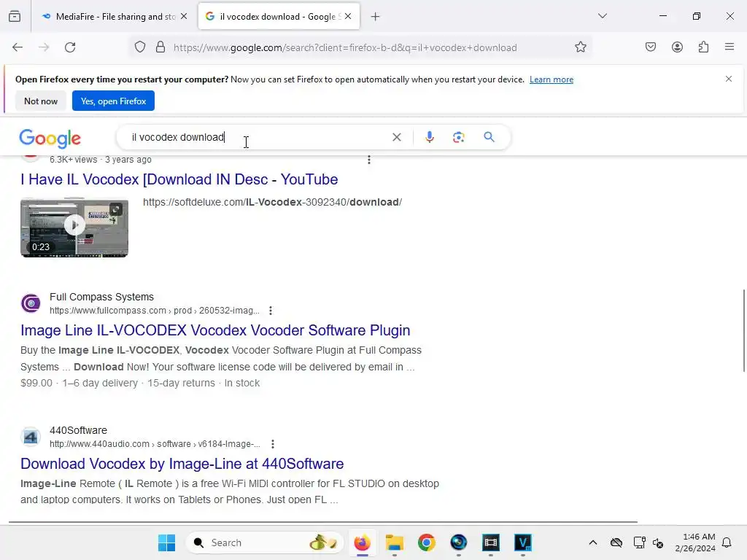Click Yes, open Firefox button
The width and height of the screenshot is (747, 560).
click(x=113, y=101)
